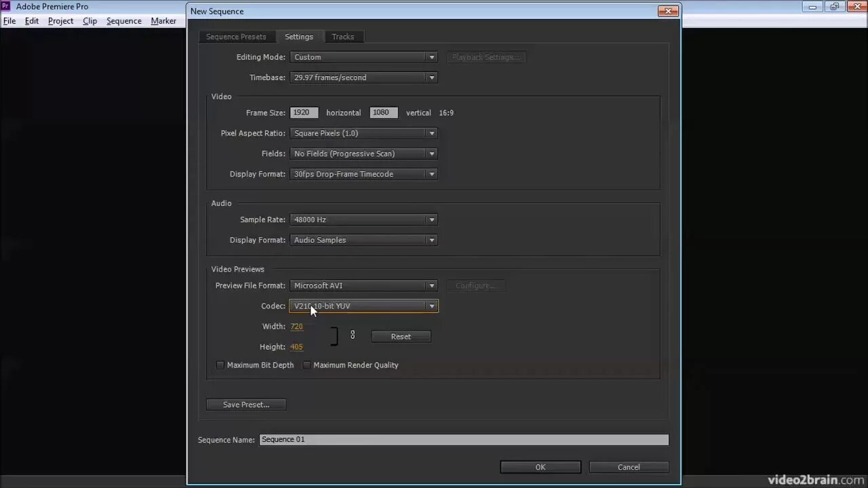Open the Sequence menu
This screenshot has height=488, width=868.
click(x=124, y=21)
